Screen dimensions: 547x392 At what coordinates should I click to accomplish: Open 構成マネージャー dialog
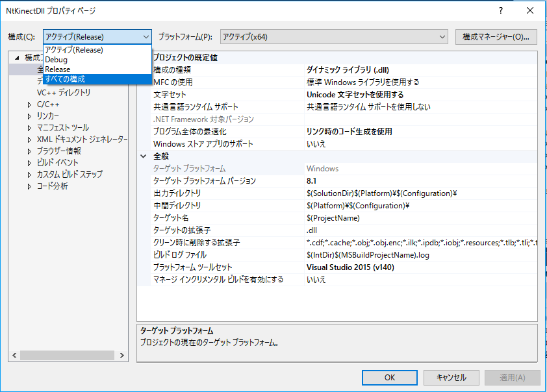496,37
